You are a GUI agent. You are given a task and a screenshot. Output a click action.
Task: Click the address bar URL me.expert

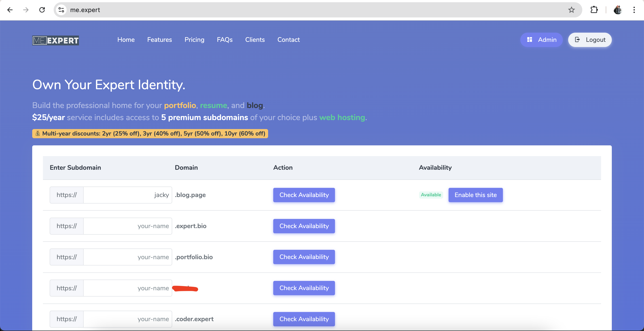(x=85, y=10)
